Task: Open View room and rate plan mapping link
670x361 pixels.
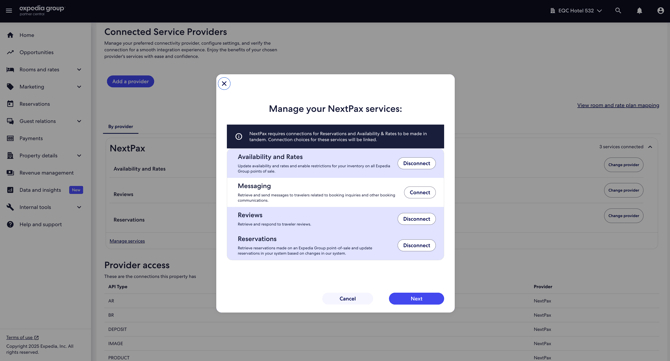Action: pyautogui.click(x=618, y=105)
